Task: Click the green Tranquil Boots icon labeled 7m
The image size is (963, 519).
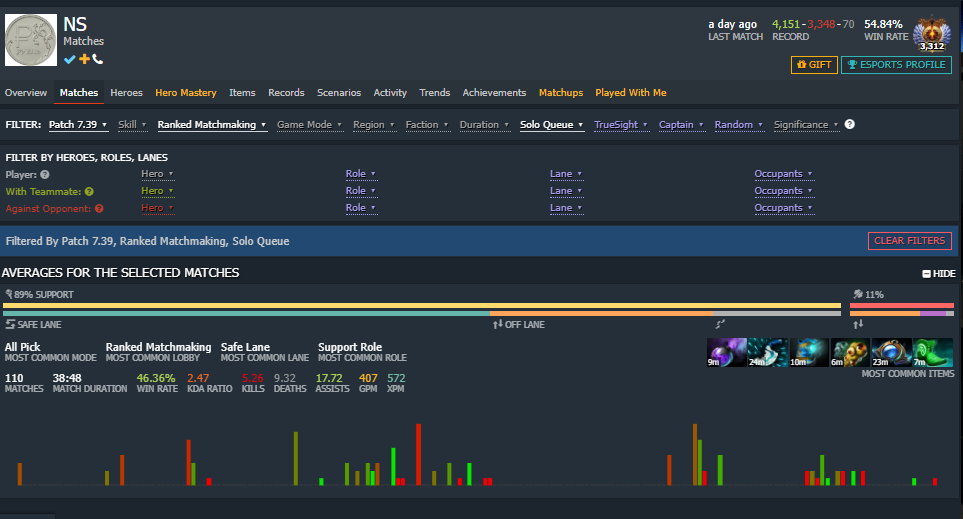Action: tap(932, 353)
